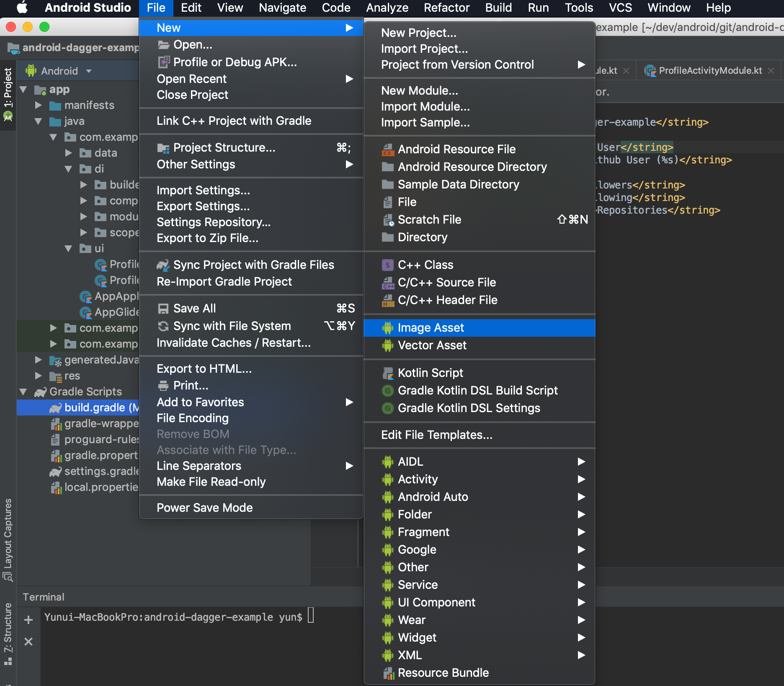
Task: Click the Android Resource File icon
Action: [x=388, y=150]
